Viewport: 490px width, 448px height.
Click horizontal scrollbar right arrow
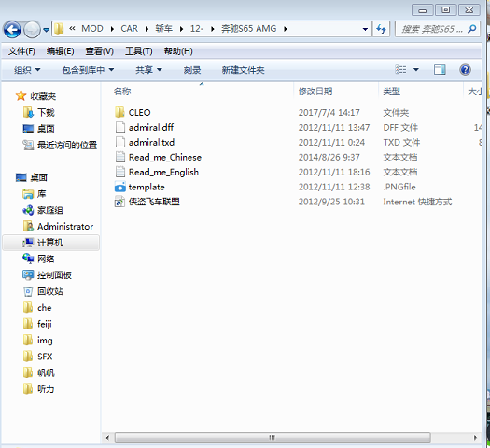[475, 438]
